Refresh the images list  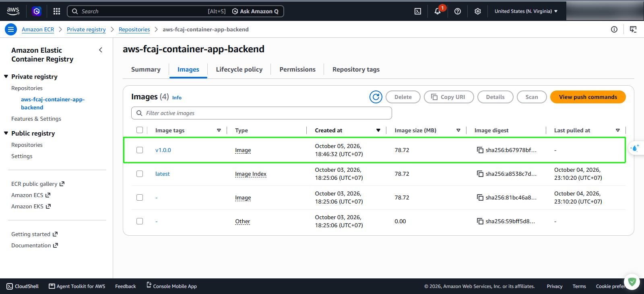(x=376, y=97)
